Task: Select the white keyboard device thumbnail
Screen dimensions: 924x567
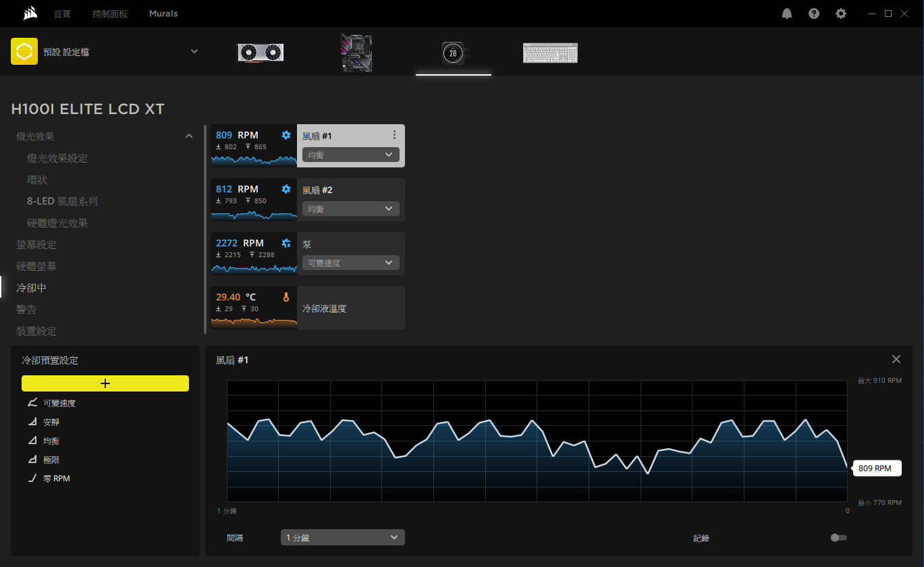Action: pyautogui.click(x=550, y=53)
